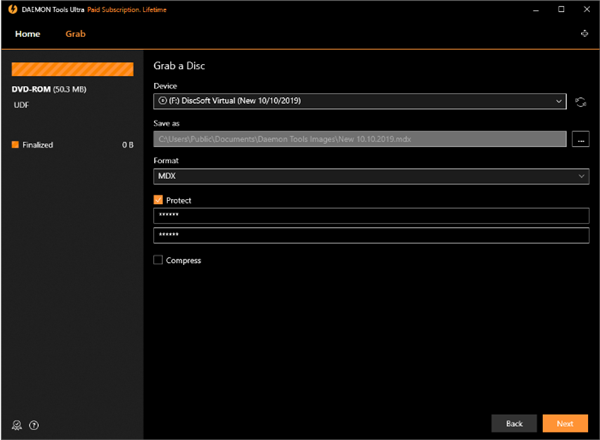This screenshot has width=600, height=440.
Task: Uncheck the Protect checkbox
Action: (158, 200)
